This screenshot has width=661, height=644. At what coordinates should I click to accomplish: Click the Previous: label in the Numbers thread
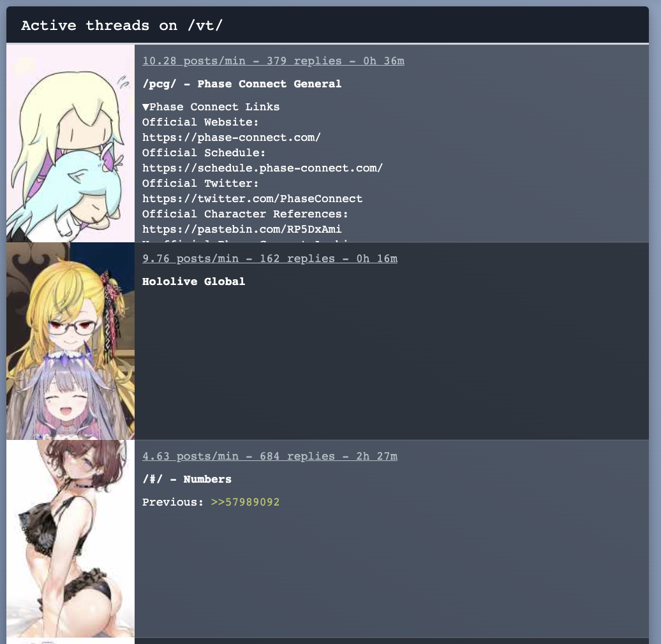tap(173, 502)
